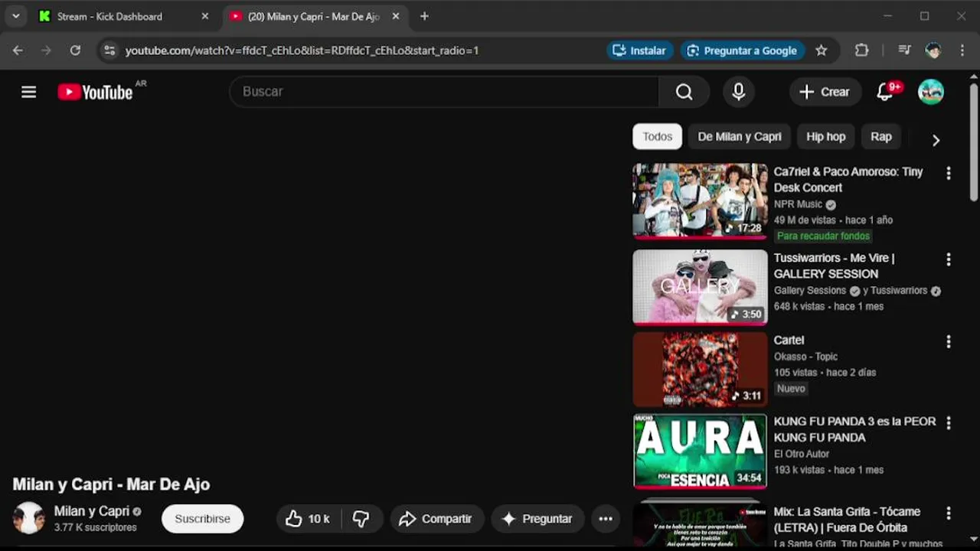Go back with browser back arrow
The width and height of the screenshot is (980, 551).
click(18, 51)
